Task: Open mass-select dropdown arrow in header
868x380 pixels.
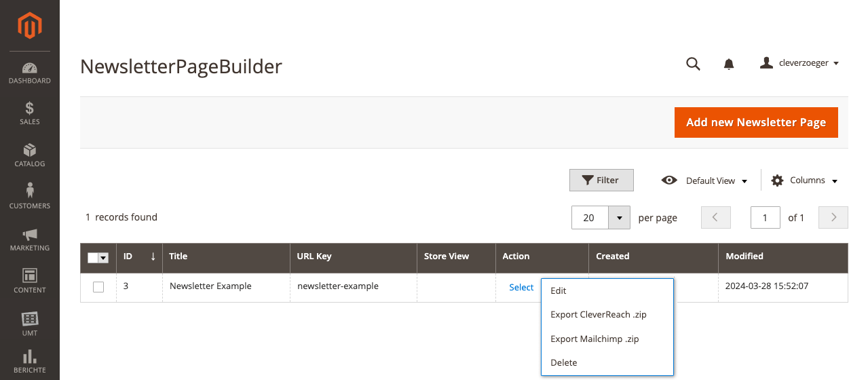Action: (x=104, y=258)
